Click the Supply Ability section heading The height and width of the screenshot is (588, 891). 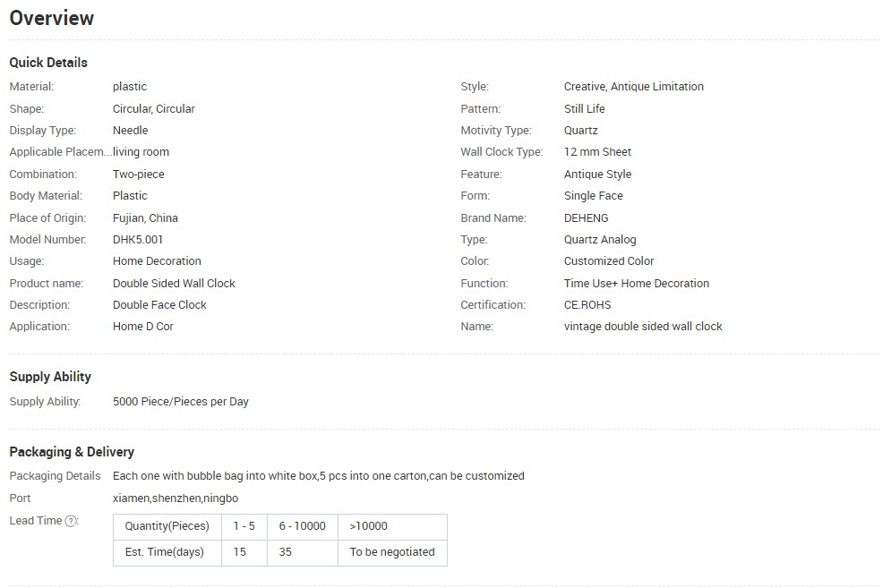coord(50,377)
